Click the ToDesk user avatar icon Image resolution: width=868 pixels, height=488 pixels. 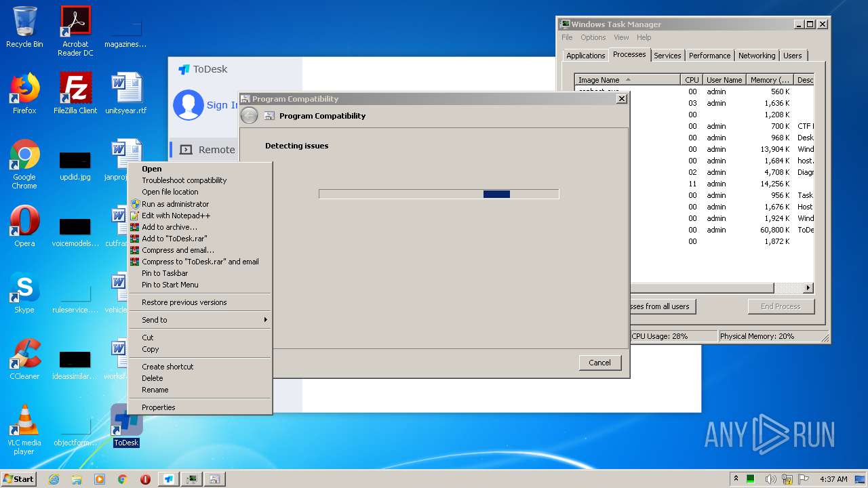pos(188,105)
